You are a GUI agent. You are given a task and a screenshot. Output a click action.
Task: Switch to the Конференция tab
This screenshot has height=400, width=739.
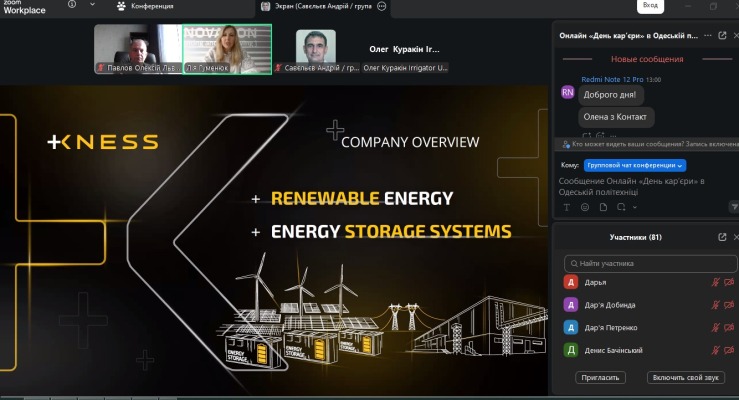pos(145,6)
